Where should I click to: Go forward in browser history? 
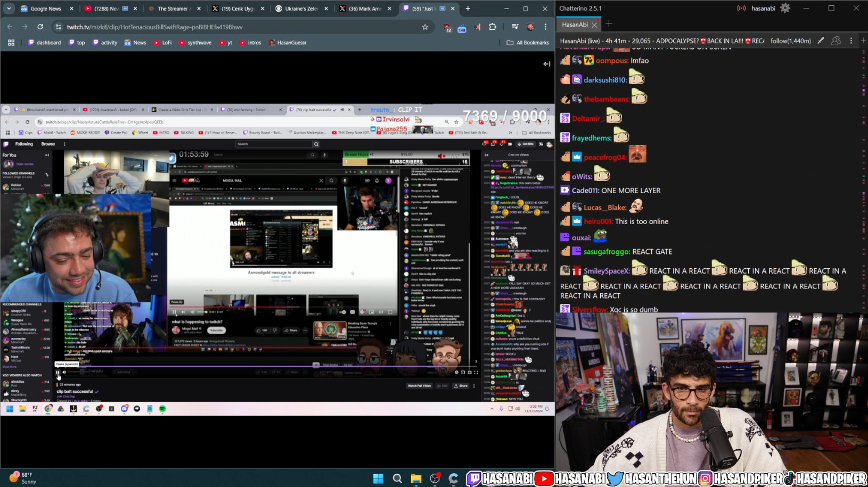point(24,27)
